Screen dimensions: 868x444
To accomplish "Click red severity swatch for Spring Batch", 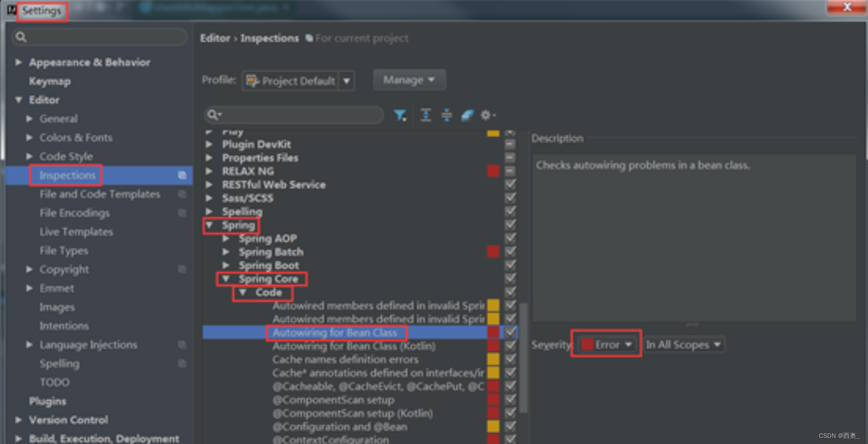I will pyautogui.click(x=493, y=251).
